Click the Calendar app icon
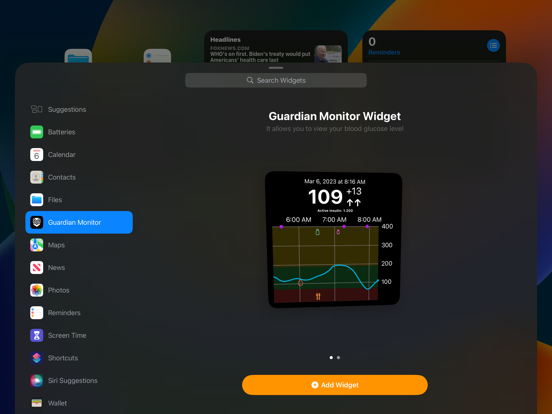Image resolution: width=552 pixels, height=414 pixels. coord(36,155)
